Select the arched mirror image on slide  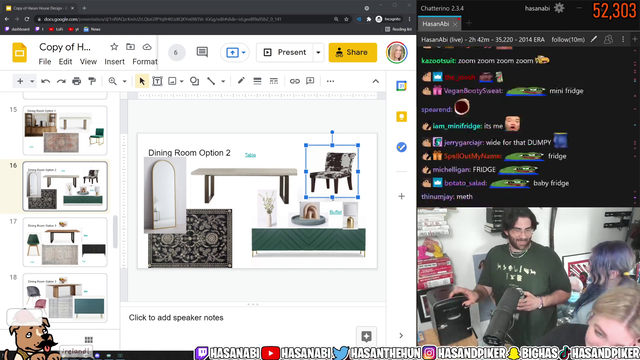(x=164, y=195)
